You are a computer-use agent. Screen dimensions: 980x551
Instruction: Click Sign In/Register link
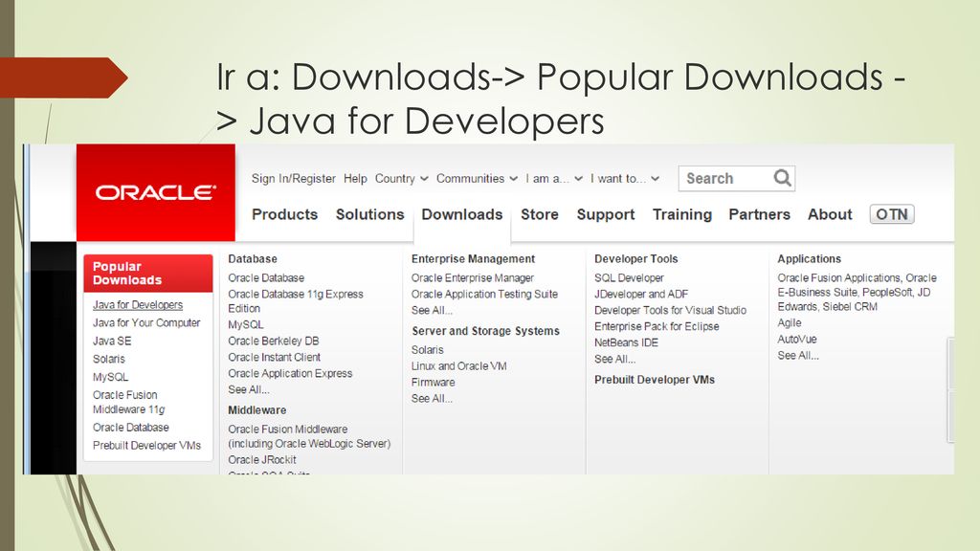[x=293, y=179]
